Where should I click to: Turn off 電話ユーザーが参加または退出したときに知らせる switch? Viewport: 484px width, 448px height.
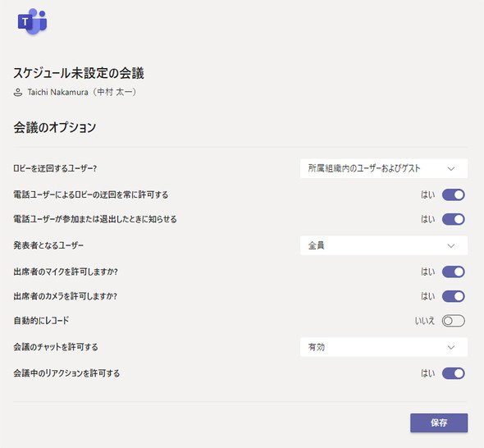[453, 219]
